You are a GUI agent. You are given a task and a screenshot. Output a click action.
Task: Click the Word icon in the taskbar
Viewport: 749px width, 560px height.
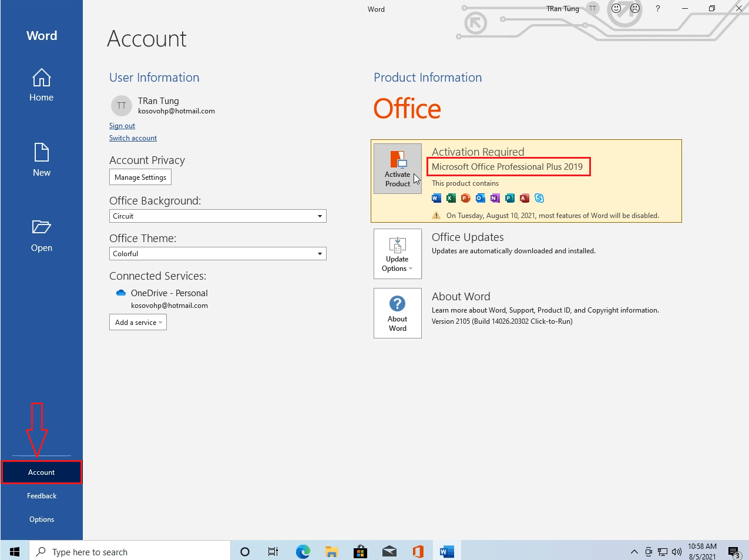pyautogui.click(x=446, y=551)
